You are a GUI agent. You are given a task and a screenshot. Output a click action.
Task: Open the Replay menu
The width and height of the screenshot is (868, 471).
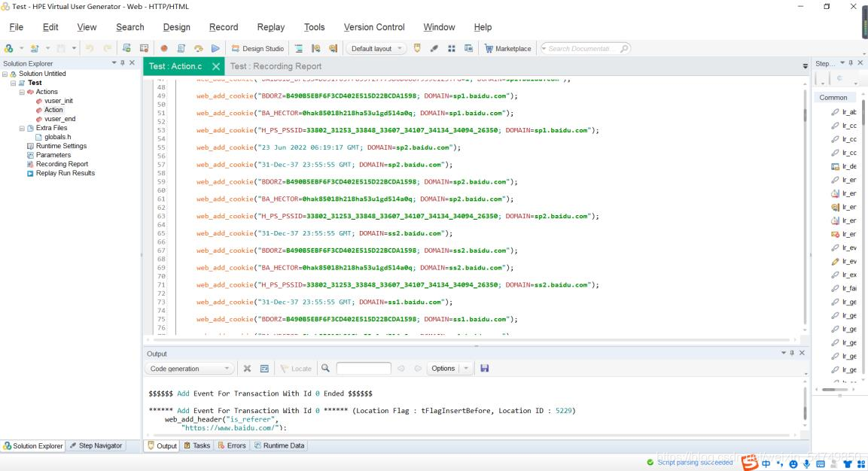[x=270, y=27]
